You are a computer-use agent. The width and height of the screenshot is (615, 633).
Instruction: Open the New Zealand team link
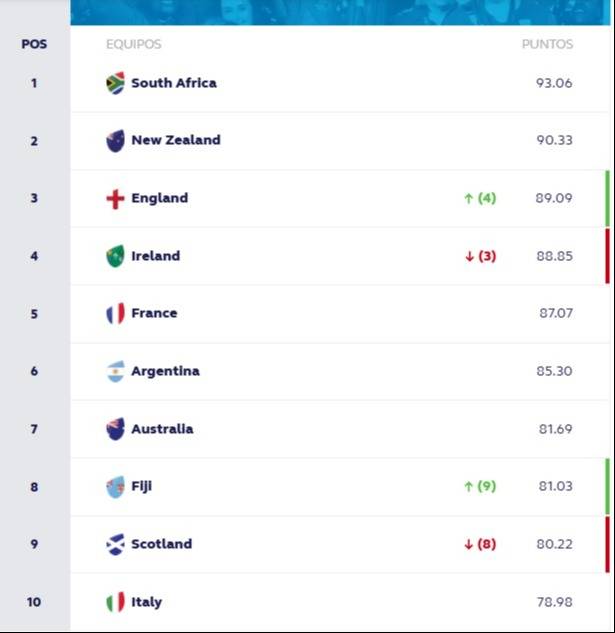coord(175,140)
